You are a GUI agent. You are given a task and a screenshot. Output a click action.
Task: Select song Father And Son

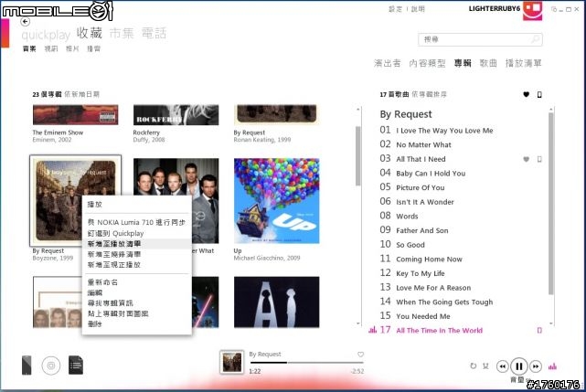click(422, 230)
